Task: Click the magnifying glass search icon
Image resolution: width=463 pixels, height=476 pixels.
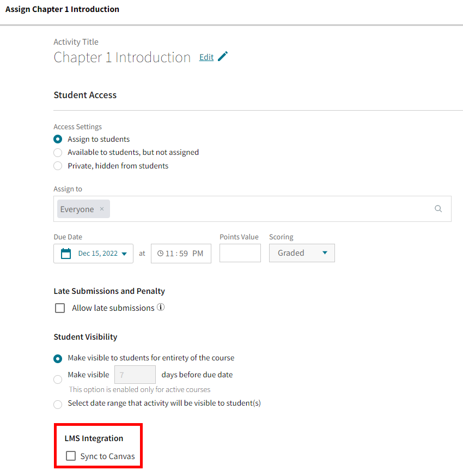Action: 438,208
